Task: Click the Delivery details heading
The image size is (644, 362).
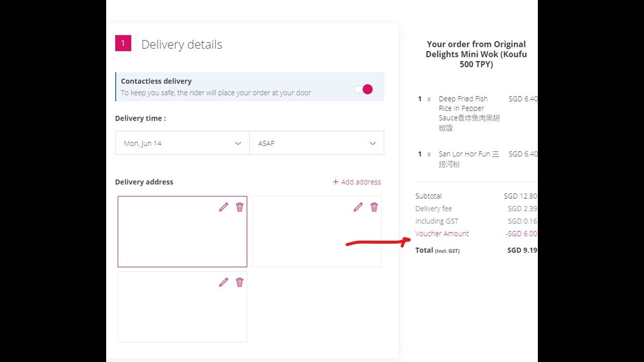Action: point(182,44)
